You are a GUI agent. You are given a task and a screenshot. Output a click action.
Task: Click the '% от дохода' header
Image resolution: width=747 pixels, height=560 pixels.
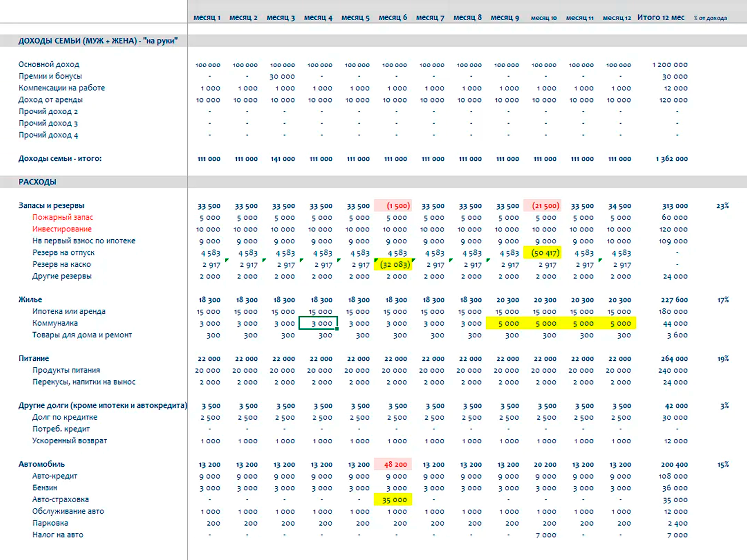(710, 18)
